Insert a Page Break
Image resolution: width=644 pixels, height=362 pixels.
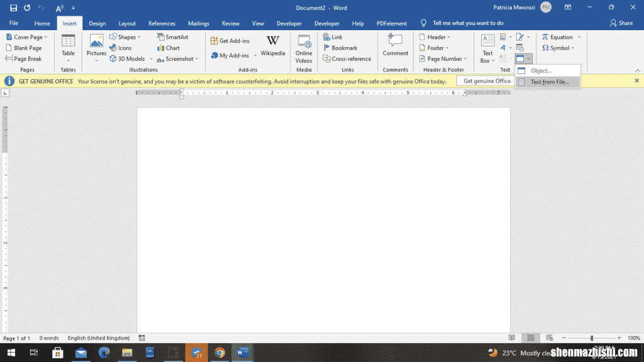click(x=24, y=58)
